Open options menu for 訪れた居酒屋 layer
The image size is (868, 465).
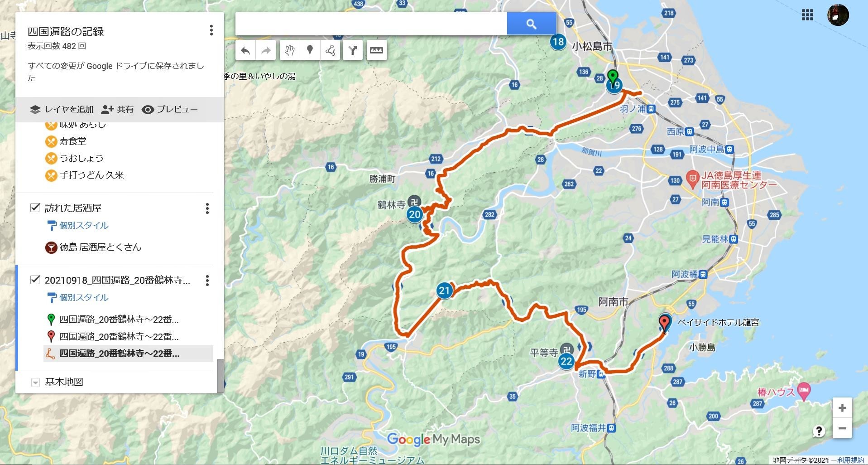point(207,208)
